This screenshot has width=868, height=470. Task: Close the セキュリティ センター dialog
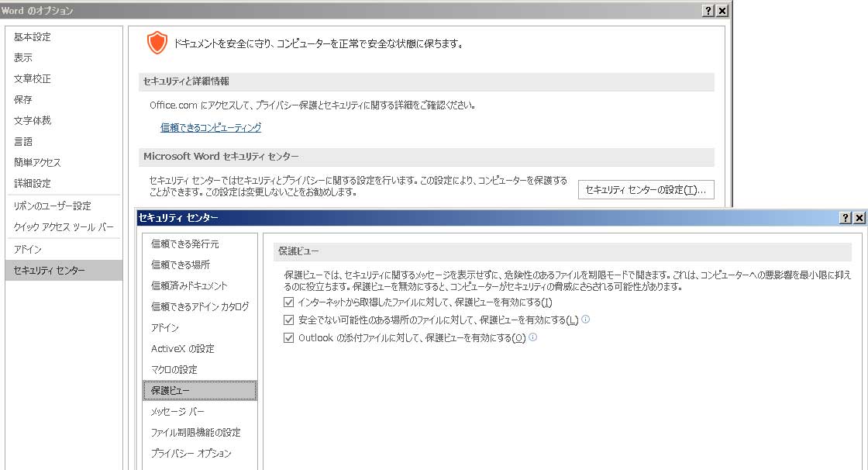pos(859,218)
